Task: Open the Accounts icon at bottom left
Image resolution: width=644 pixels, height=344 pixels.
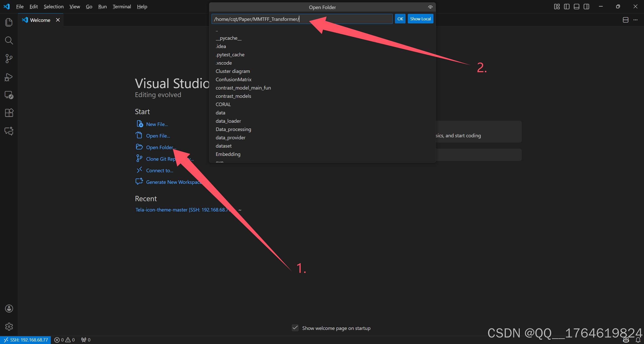Action: pos(9,308)
